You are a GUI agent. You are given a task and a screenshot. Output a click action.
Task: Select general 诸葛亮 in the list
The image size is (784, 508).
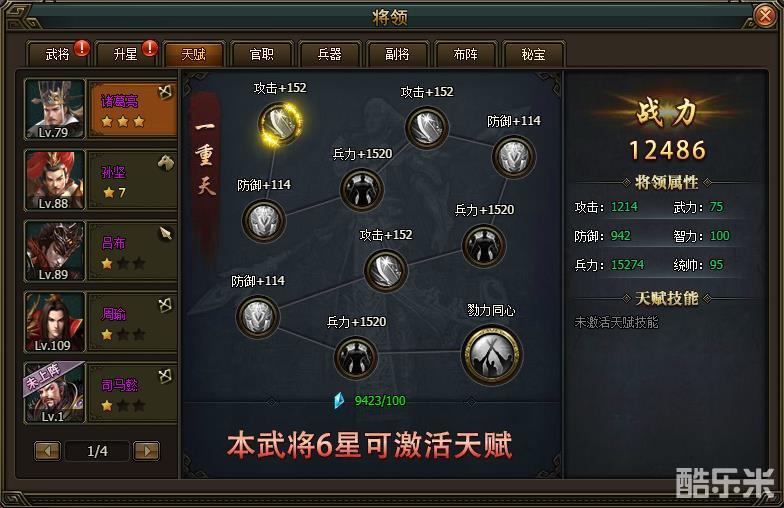click(x=100, y=110)
